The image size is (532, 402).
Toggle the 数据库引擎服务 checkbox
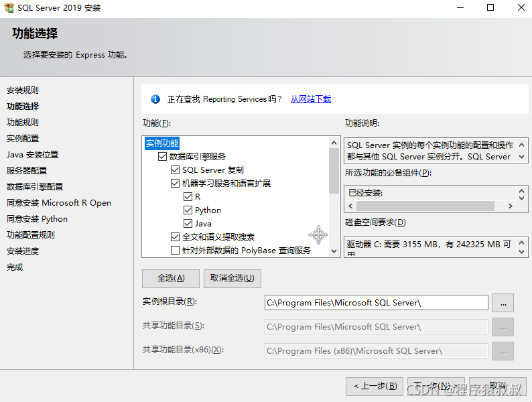click(163, 156)
